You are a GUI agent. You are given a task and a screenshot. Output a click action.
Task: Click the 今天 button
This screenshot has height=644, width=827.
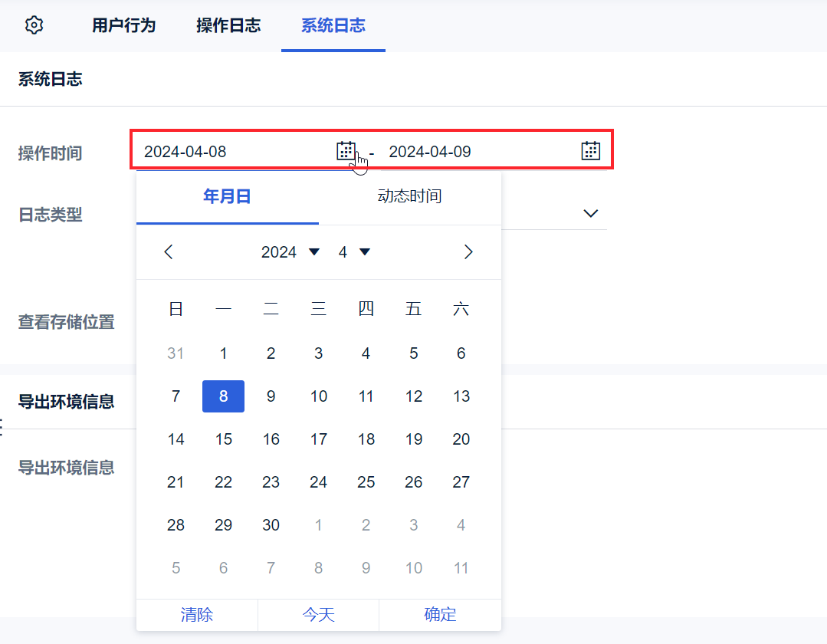click(x=318, y=614)
